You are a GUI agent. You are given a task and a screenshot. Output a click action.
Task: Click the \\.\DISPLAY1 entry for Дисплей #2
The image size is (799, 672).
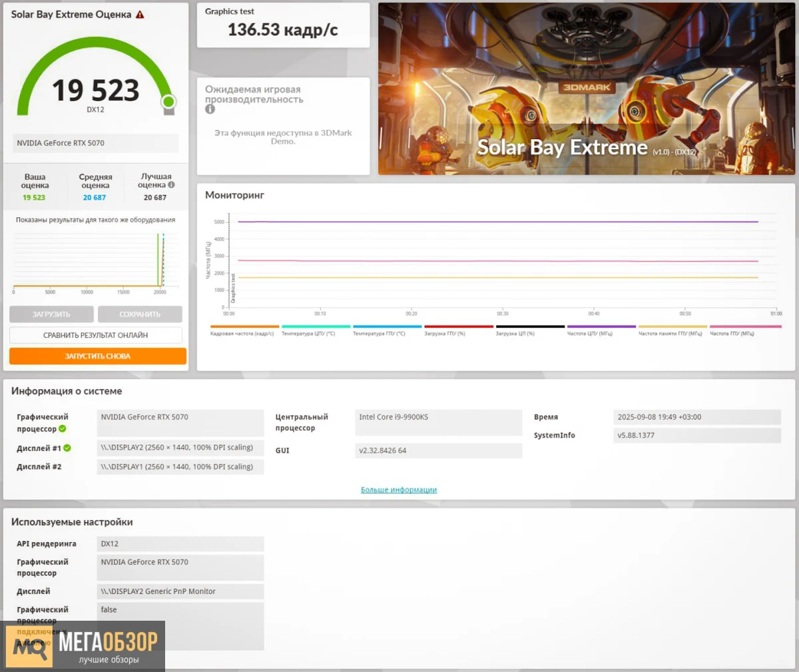180,467
